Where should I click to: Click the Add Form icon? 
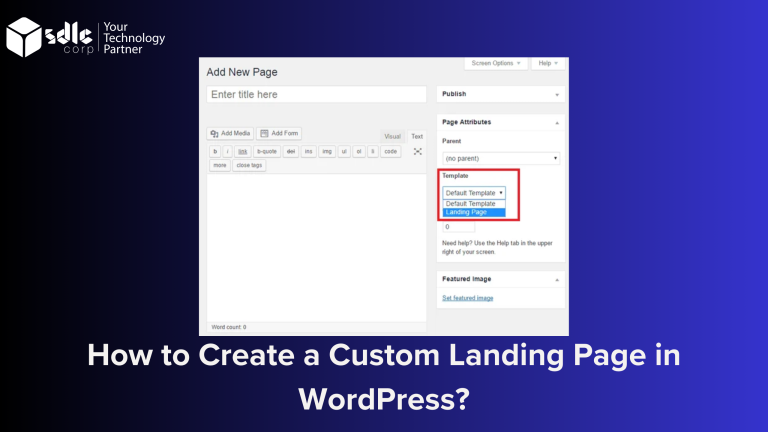(264, 133)
